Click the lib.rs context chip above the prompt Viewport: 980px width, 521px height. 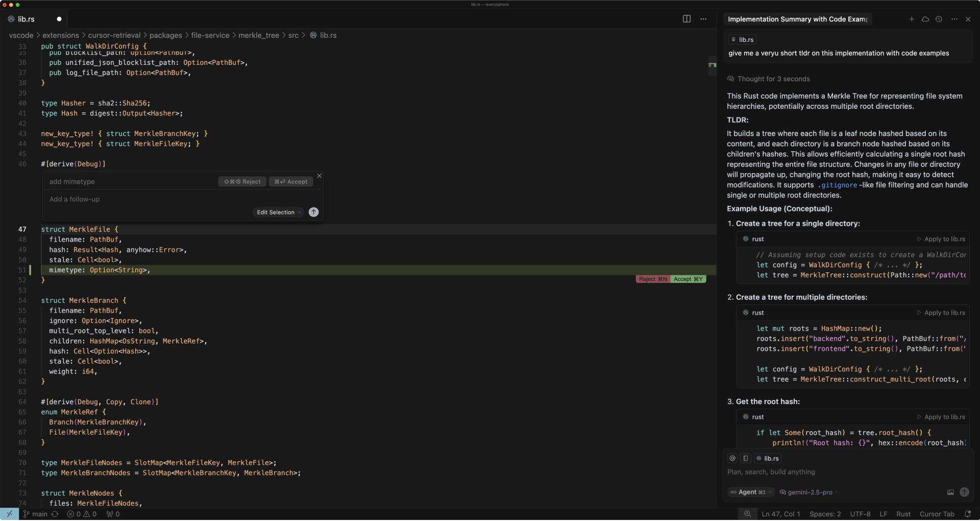pos(742,40)
